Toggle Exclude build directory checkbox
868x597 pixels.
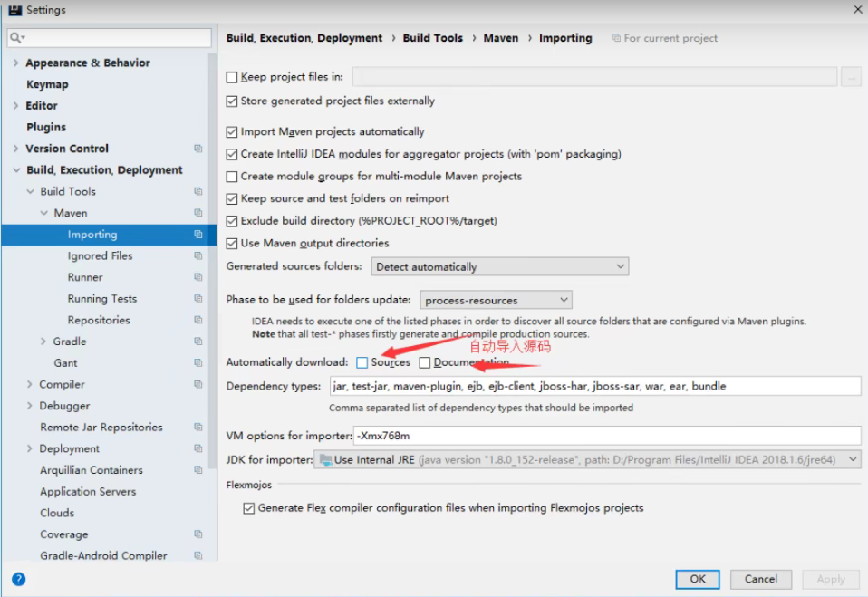click(232, 221)
